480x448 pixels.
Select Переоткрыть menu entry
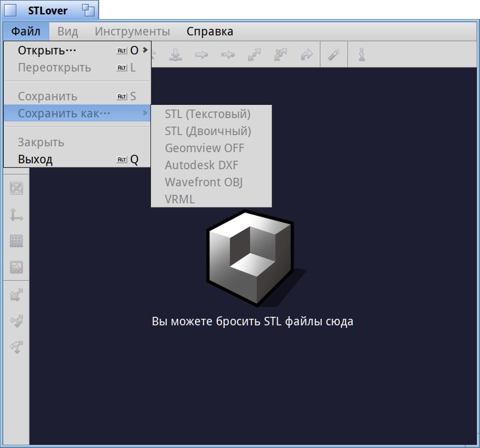coord(77,68)
